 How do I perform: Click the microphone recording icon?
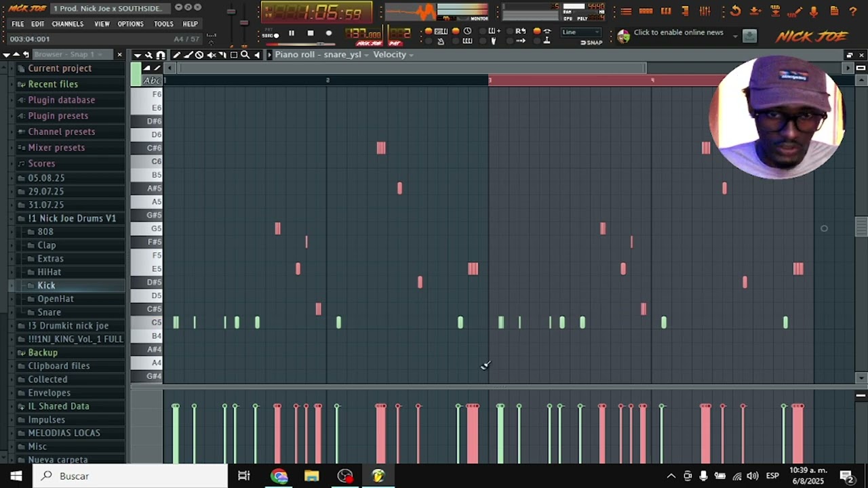tap(814, 12)
